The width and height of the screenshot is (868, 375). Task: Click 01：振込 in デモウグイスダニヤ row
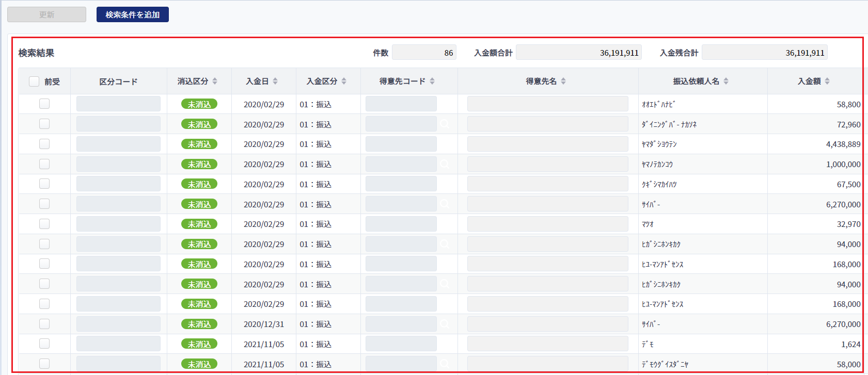[x=315, y=364]
